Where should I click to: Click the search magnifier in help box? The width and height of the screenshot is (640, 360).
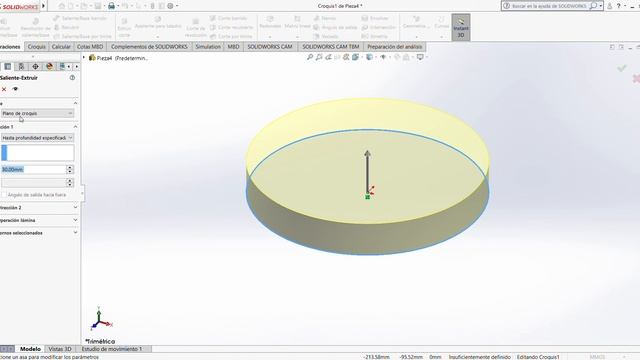coord(593,6)
